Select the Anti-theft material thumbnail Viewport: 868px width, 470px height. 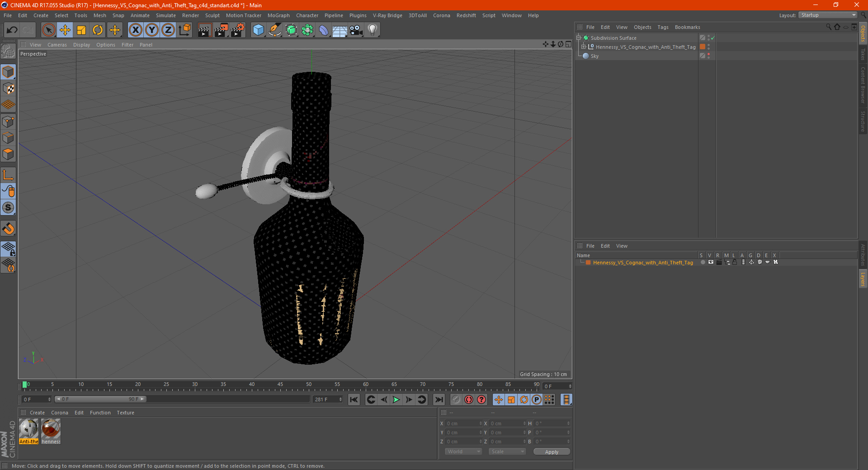click(28, 432)
